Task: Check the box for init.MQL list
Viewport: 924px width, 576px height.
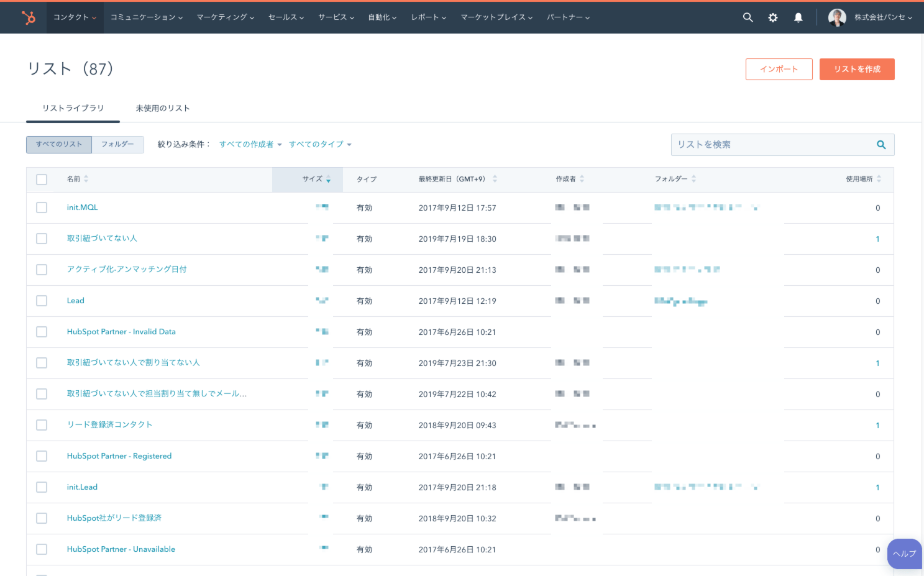Action: [42, 208]
